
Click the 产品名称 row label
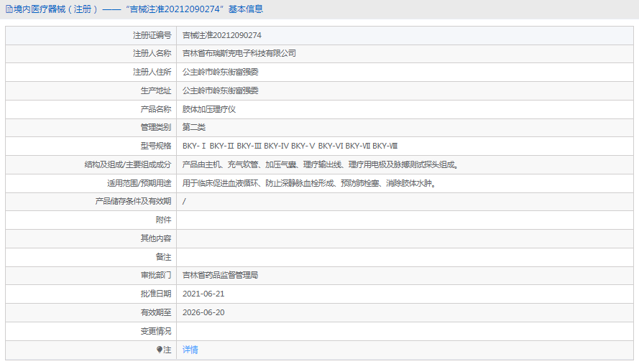click(156, 109)
